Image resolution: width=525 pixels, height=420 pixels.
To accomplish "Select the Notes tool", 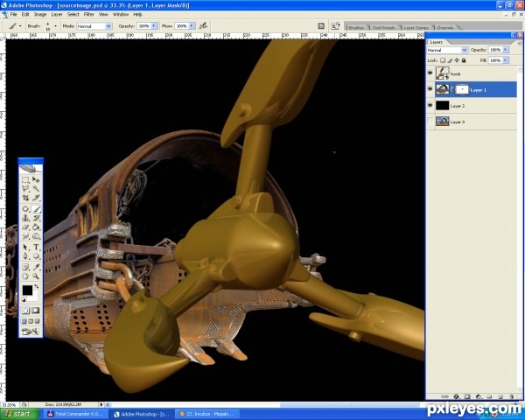I will (25, 267).
